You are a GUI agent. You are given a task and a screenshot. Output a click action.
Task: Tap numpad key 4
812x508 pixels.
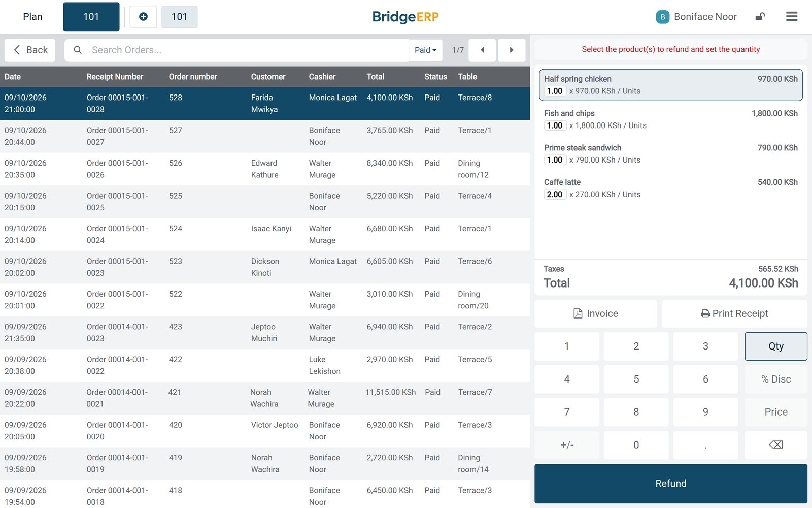[567, 379]
